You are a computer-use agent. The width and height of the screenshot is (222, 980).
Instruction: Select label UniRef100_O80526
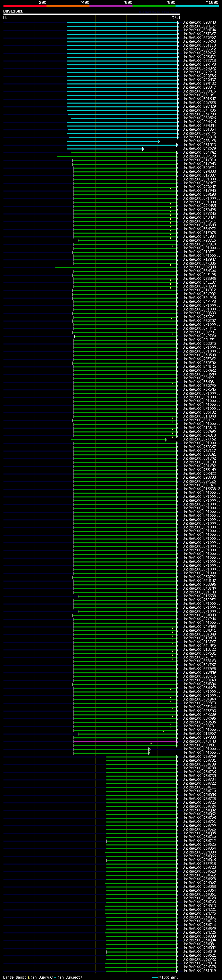199,118
